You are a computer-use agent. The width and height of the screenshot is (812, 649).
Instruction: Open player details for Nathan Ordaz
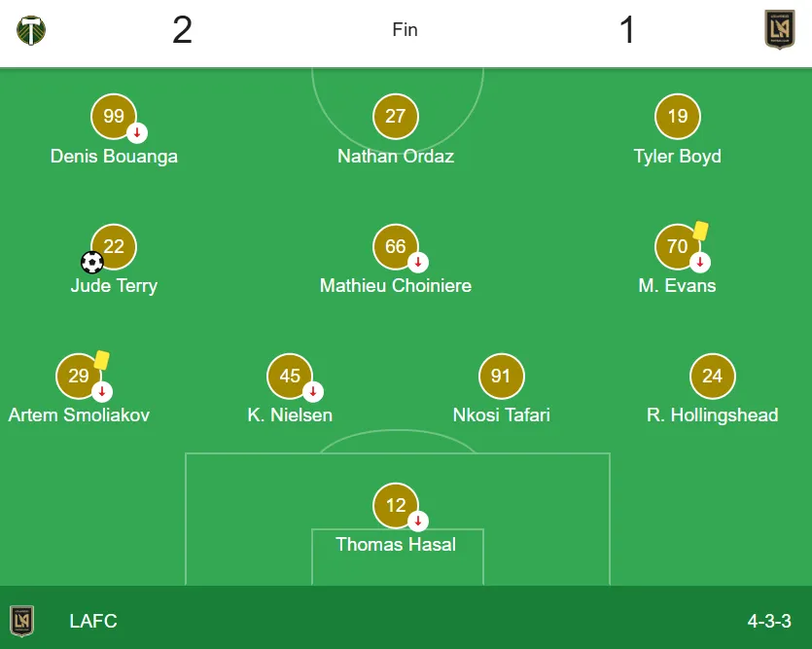(x=396, y=115)
